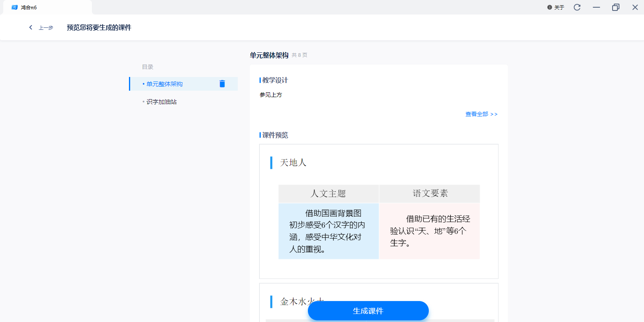Click the back arrow chevron icon
Image resolution: width=644 pixels, height=322 pixels.
(x=31, y=27)
